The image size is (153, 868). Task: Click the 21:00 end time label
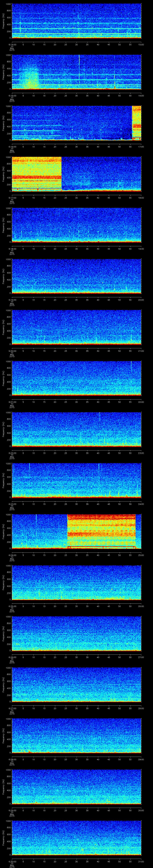(141, 351)
